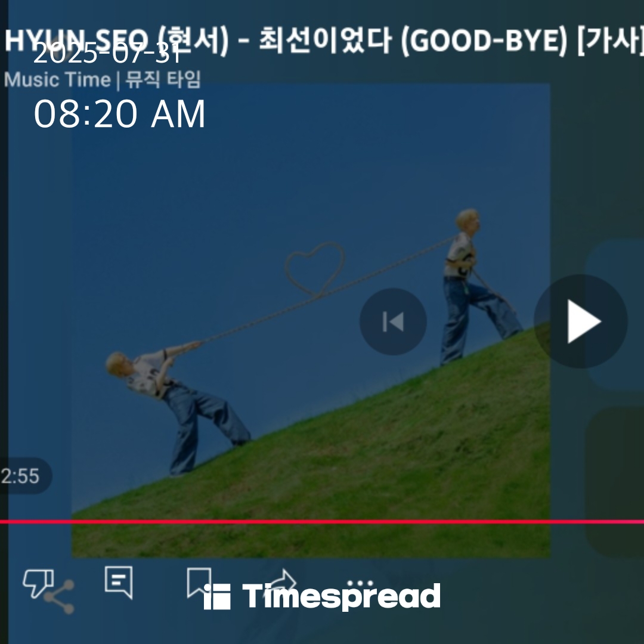The width and height of the screenshot is (644, 644).
Task: Tap the 2025-07-31 date display
Action: (107, 54)
